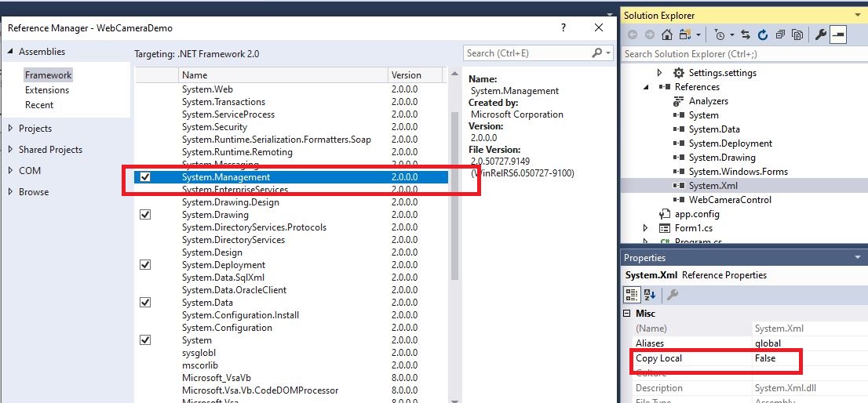Collapse the Assemblies section
Screen dimensions: 868x403
pyautogui.click(x=10, y=52)
